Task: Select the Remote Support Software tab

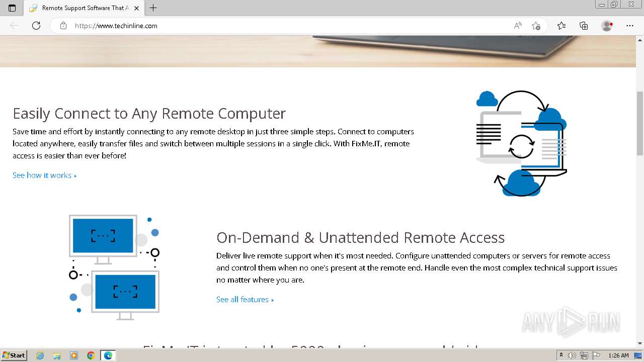Action: click(x=84, y=8)
